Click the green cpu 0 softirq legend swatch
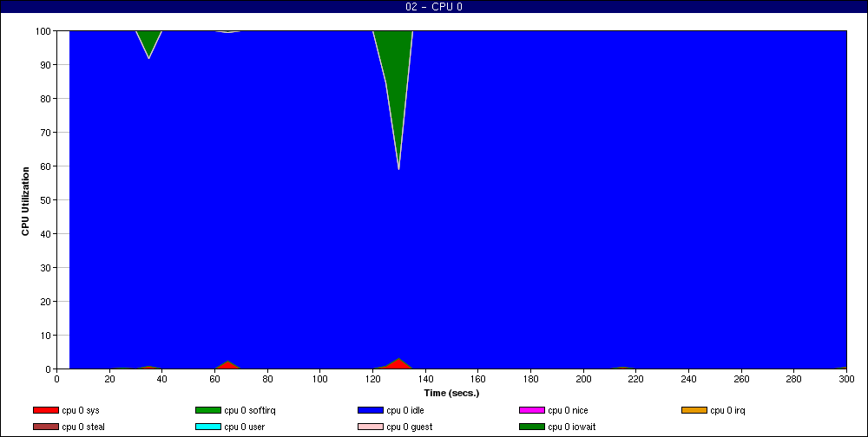868x437 pixels. tap(208, 410)
